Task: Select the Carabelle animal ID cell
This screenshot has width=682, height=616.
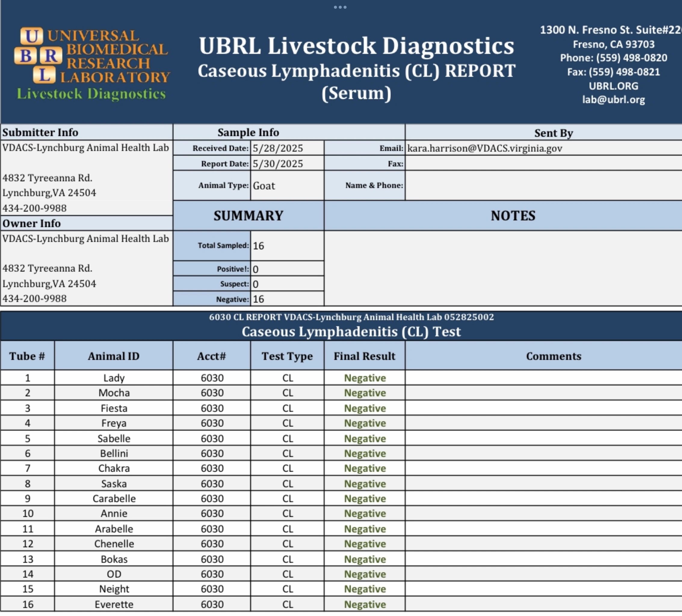Action: coord(114,499)
